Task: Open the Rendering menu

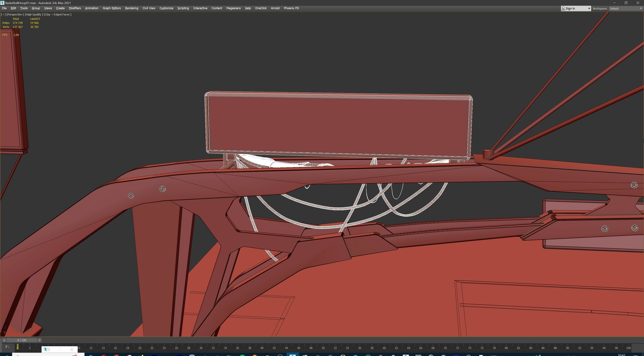Action: pyautogui.click(x=131, y=8)
